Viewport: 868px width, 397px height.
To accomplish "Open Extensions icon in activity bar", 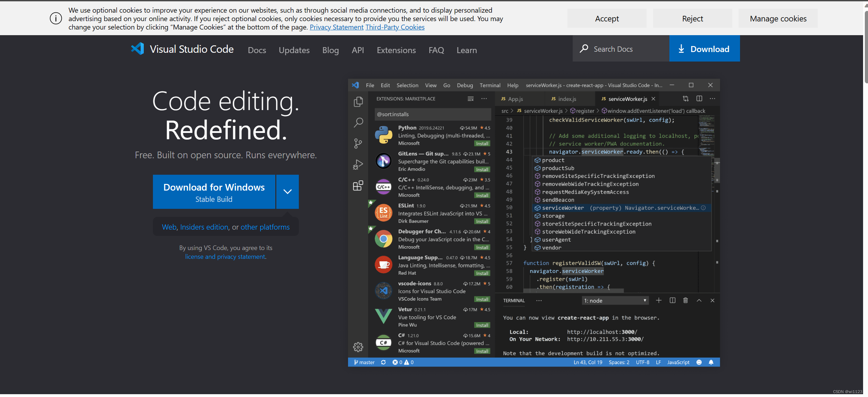I will pos(358,186).
